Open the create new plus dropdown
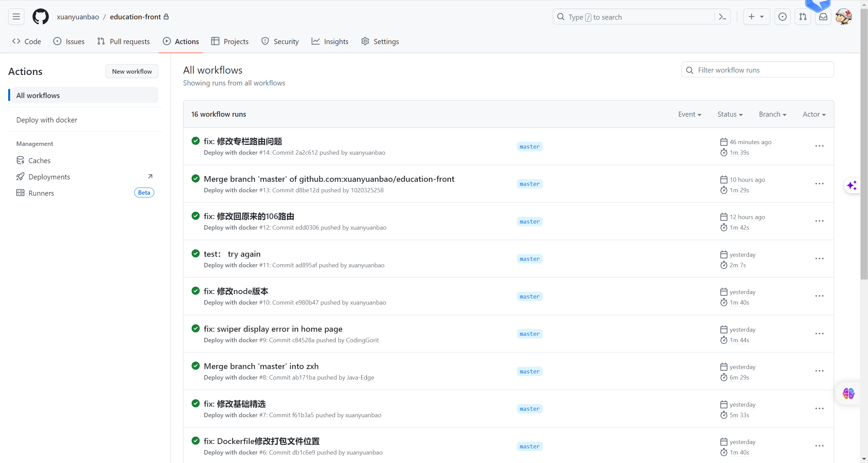 pyautogui.click(x=756, y=17)
